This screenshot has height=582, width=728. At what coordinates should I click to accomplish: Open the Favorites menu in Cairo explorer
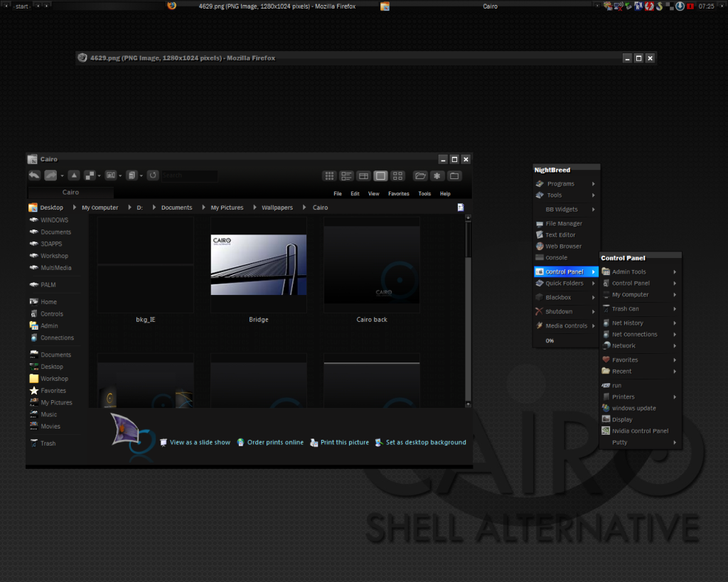click(x=398, y=193)
